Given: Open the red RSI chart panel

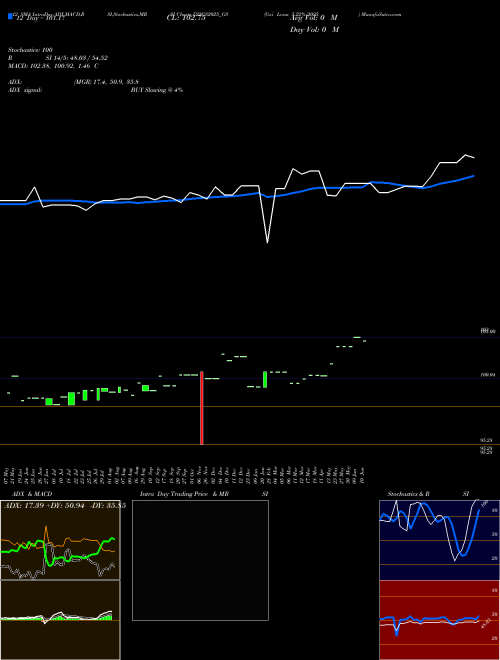Looking at the screenshot, I should (x=439, y=620).
